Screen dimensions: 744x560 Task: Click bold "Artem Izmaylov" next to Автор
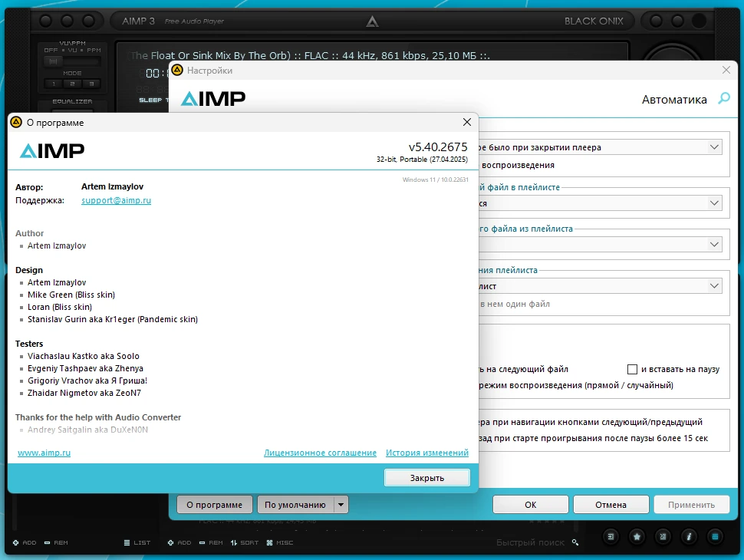point(113,186)
